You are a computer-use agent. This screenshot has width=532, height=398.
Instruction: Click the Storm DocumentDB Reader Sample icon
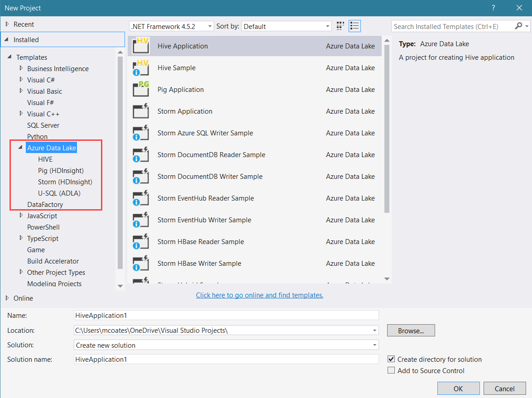141,155
